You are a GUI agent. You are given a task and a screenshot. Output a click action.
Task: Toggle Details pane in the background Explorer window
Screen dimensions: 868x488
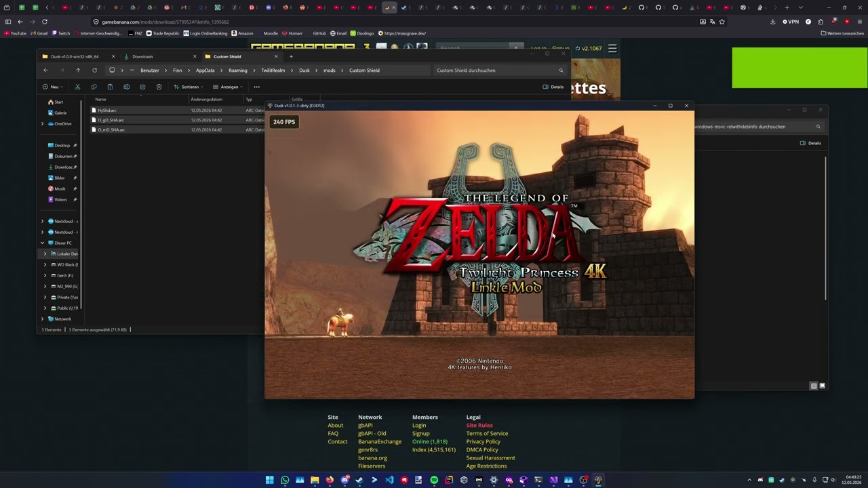coord(811,143)
